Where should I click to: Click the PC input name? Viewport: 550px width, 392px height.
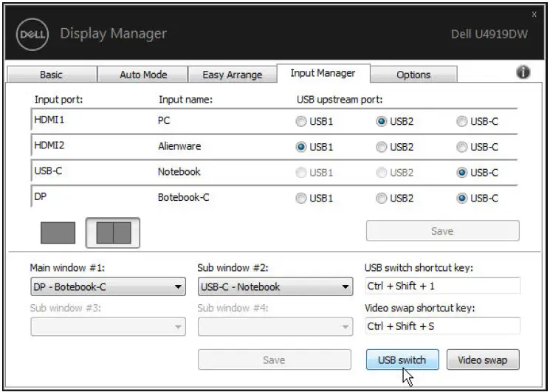click(x=164, y=120)
